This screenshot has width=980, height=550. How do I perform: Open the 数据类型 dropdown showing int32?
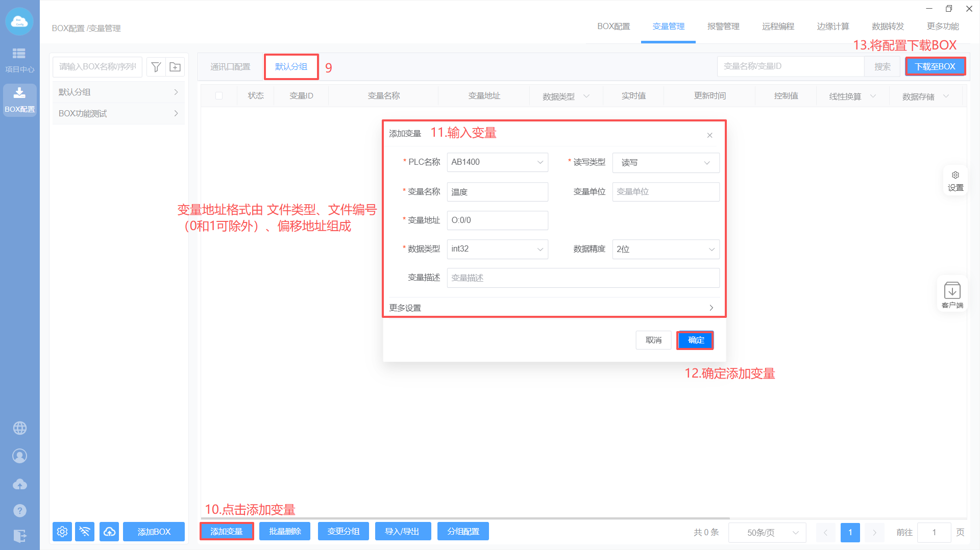[x=497, y=249]
